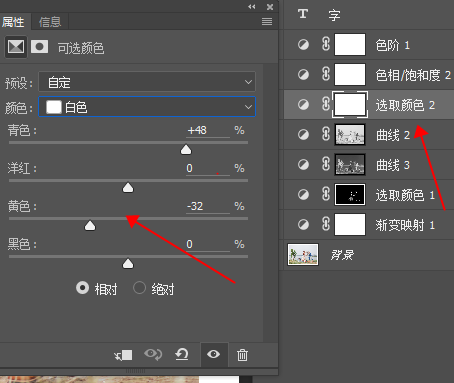The image size is (454, 383).
Task: Select the 相对 radio button
Action: 82,288
